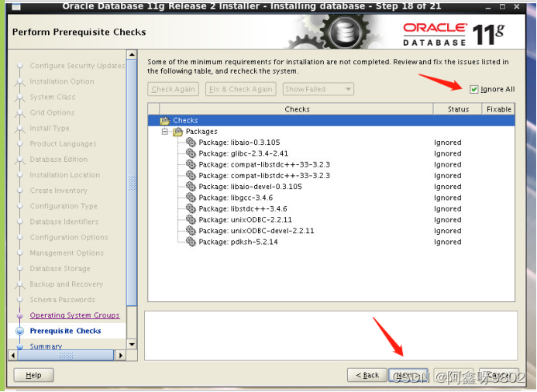Click gear icon for glibc-2.3.4-2.41 package
Image resolution: width=537 pixels, height=392 pixels.
pos(191,153)
